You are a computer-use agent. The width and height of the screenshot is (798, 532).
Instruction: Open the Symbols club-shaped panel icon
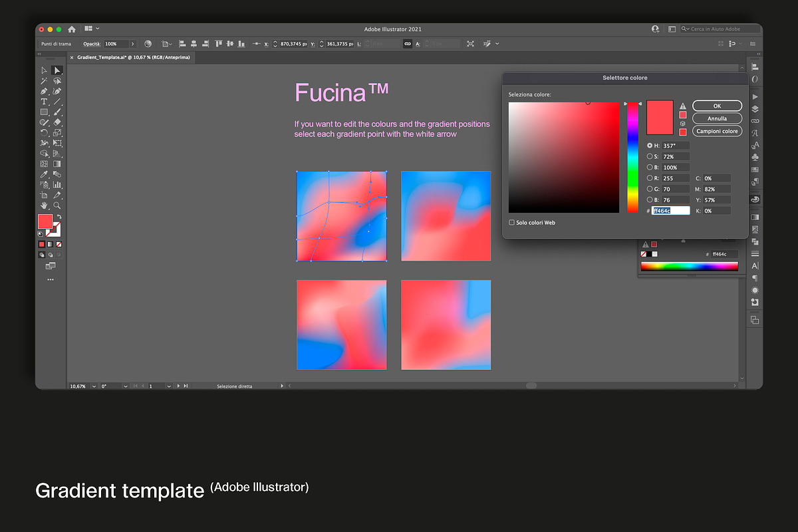[755, 158]
